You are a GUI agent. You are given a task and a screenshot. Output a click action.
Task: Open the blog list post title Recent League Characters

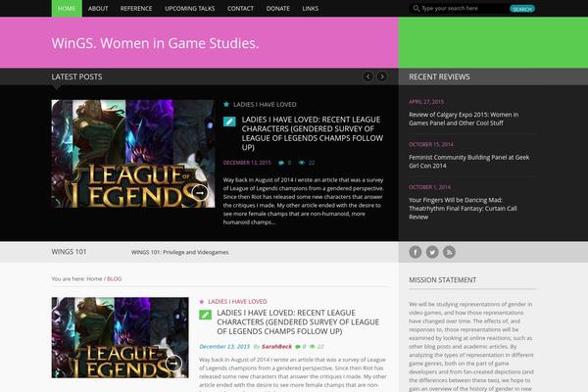click(x=298, y=321)
